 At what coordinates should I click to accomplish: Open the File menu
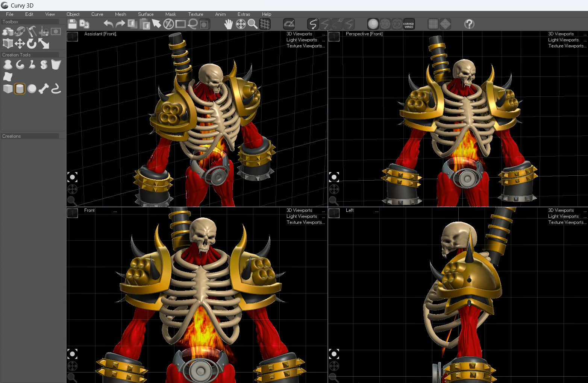10,14
